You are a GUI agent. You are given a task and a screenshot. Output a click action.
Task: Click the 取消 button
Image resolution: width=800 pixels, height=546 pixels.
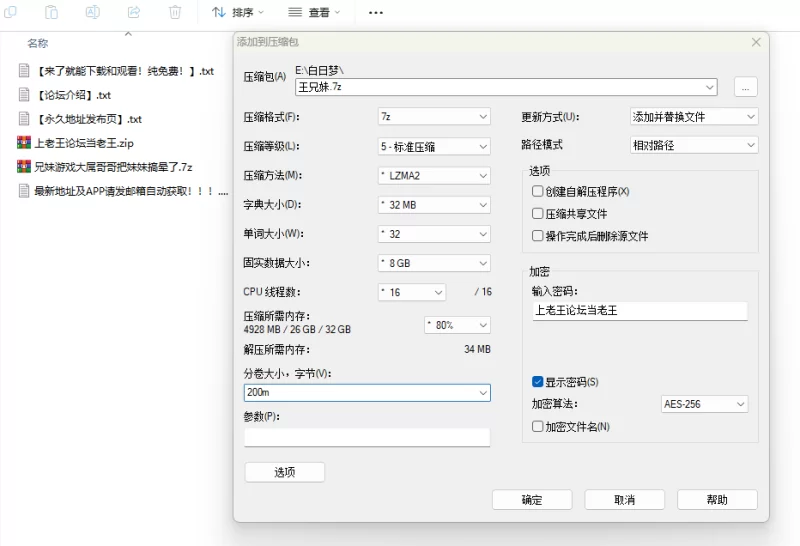coord(624,500)
